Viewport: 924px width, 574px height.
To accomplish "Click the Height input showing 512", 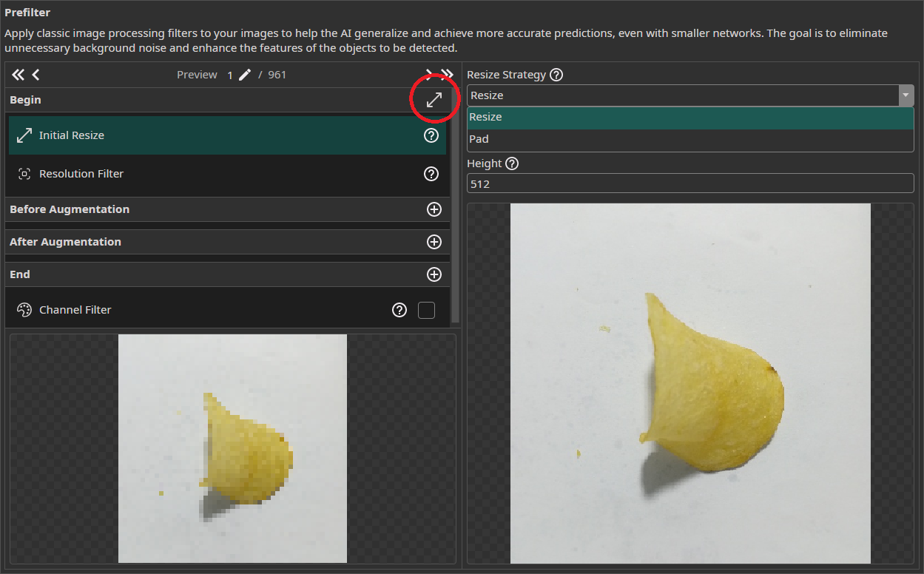I will click(689, 183).
